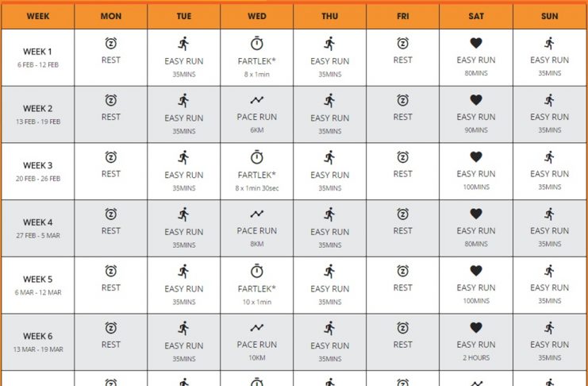Click the Week 1 Saturday heart icon

476,43
